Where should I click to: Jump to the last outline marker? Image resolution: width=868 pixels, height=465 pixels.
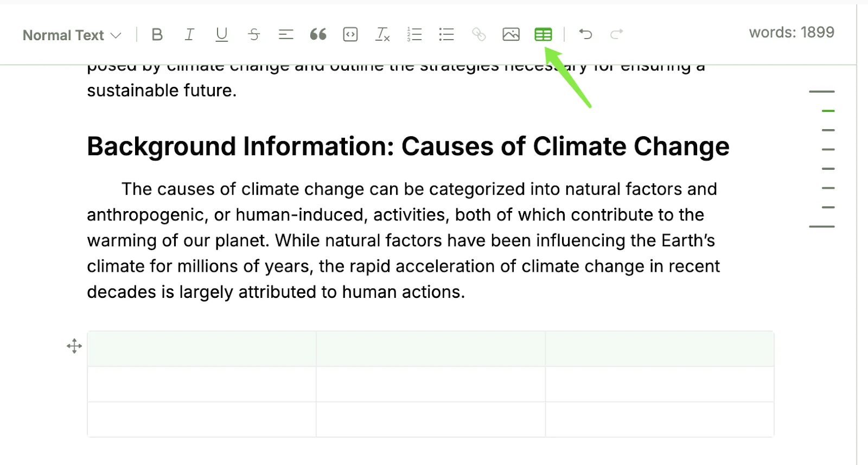[821, 226]
